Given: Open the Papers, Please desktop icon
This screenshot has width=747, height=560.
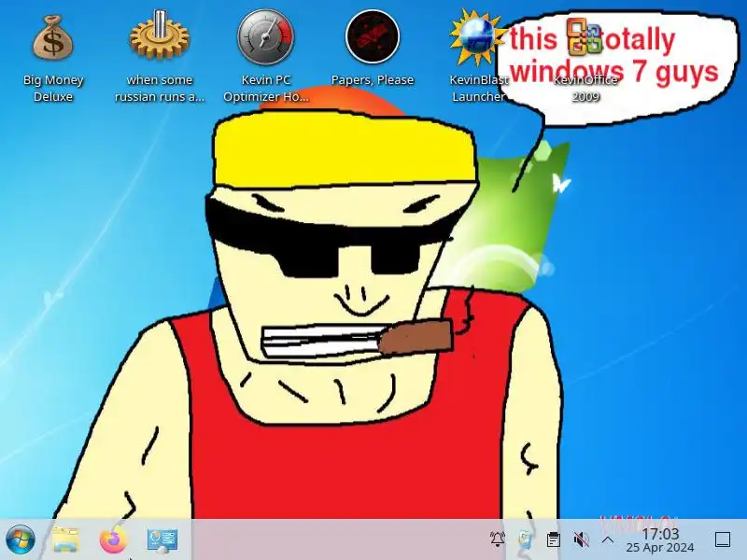Looking at the screenshot, I should (x=372, y=36).
